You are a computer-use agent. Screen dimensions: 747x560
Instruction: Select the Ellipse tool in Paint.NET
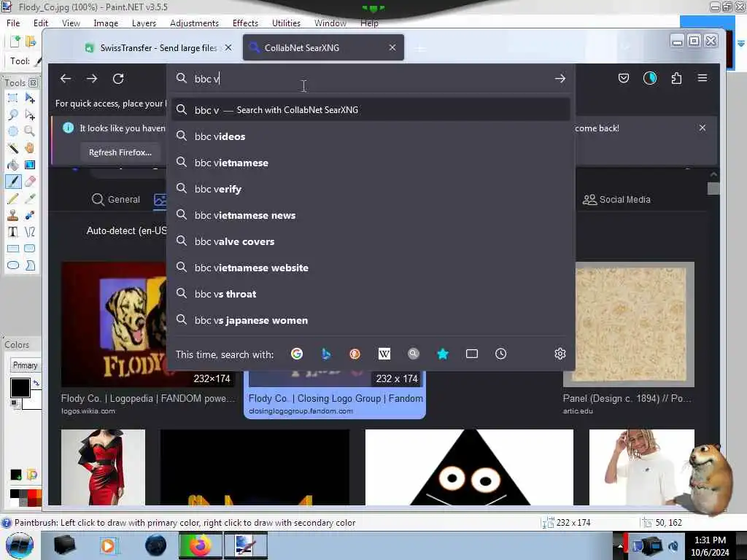13,265
